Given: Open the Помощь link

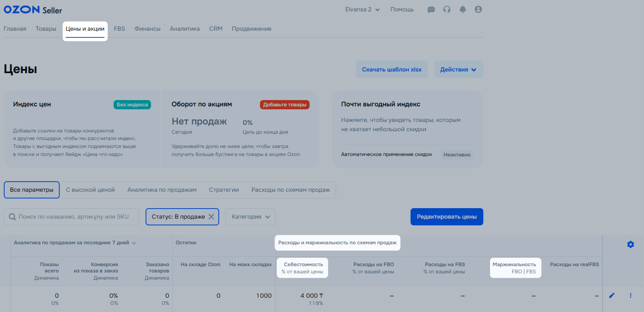Looking at the screenshot, I should [x=402, y=9].
